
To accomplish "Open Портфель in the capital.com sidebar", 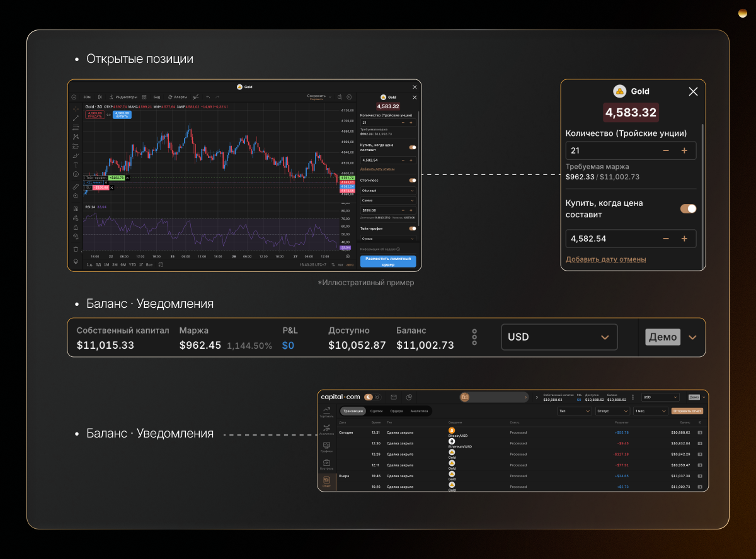I will (x=327, y=464).
